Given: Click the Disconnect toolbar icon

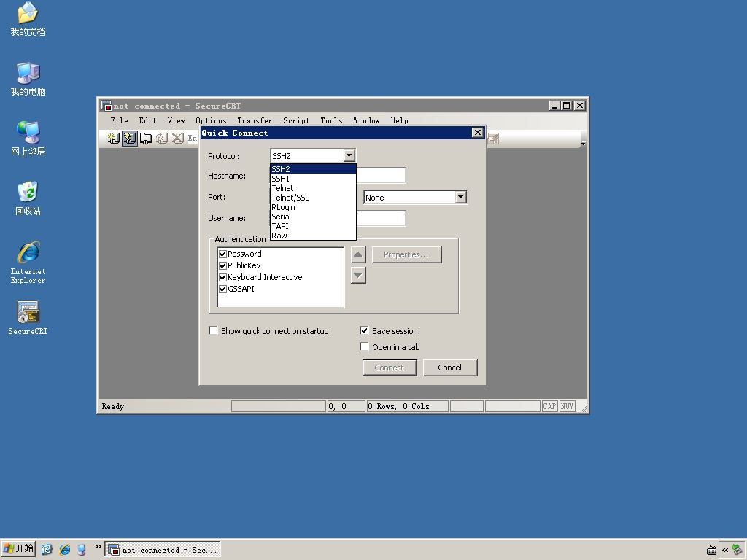Looking at the screenshot, I should [178, 138].
